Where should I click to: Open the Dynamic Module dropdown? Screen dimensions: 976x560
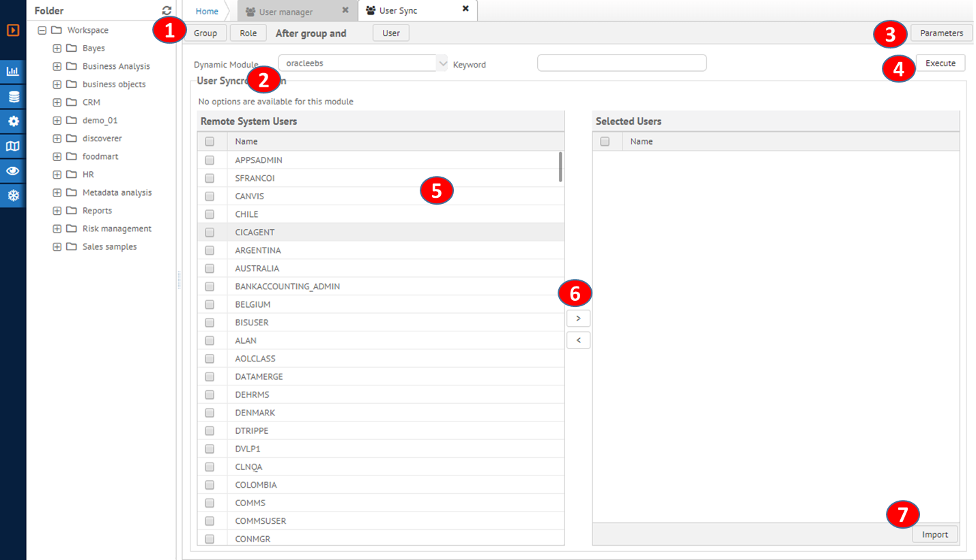point(441,63)
